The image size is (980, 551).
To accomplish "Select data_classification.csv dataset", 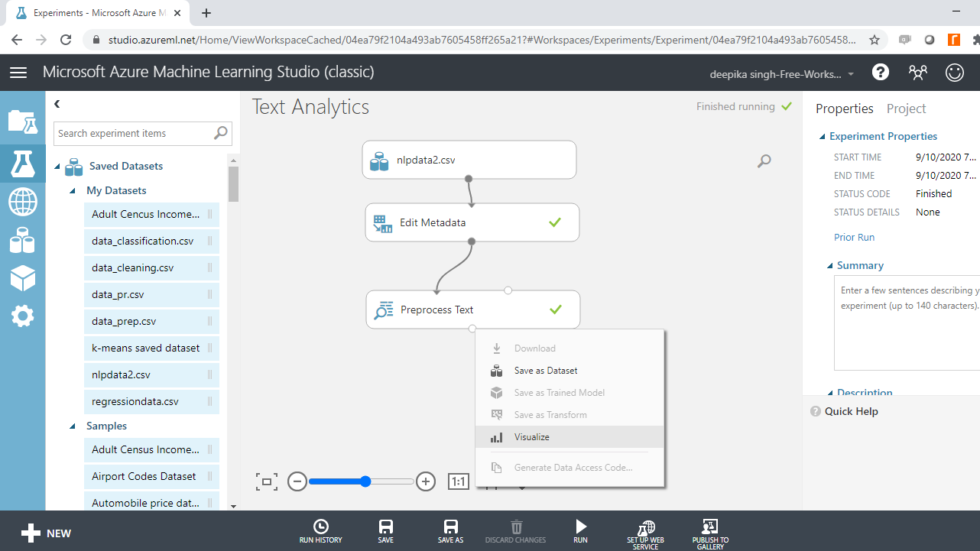I will [x=151, y=241].
